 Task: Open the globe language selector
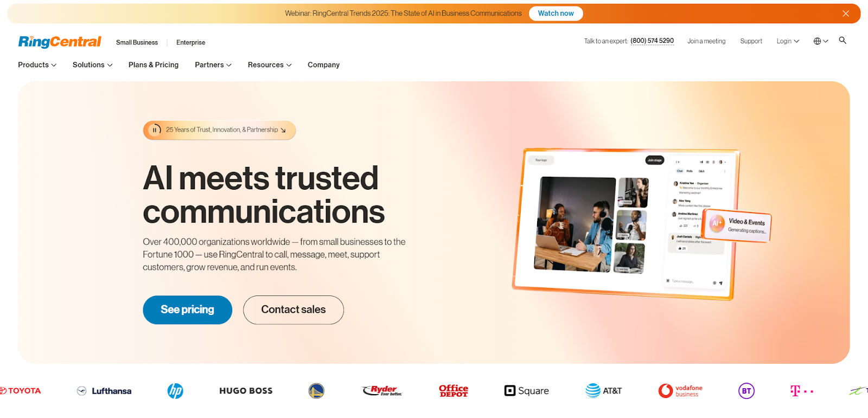820,41
